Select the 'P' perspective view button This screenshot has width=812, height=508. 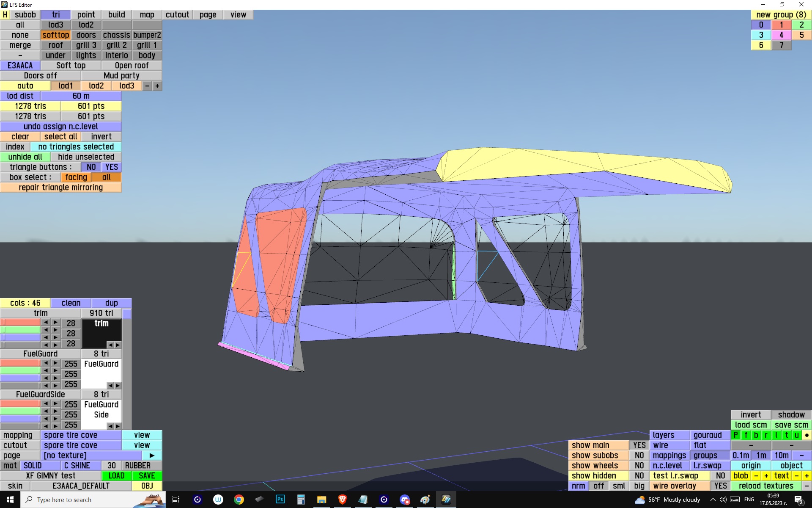pyautogui.click(x=736, y=435)
